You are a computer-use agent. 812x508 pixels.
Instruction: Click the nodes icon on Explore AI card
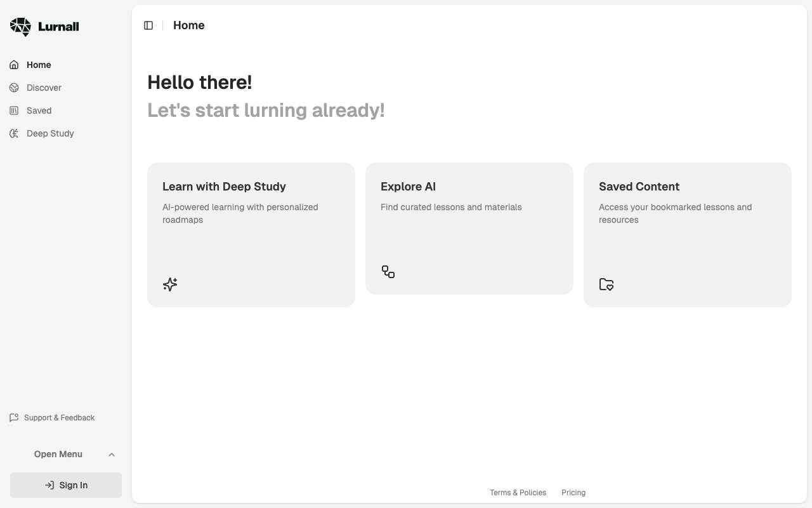388,272
